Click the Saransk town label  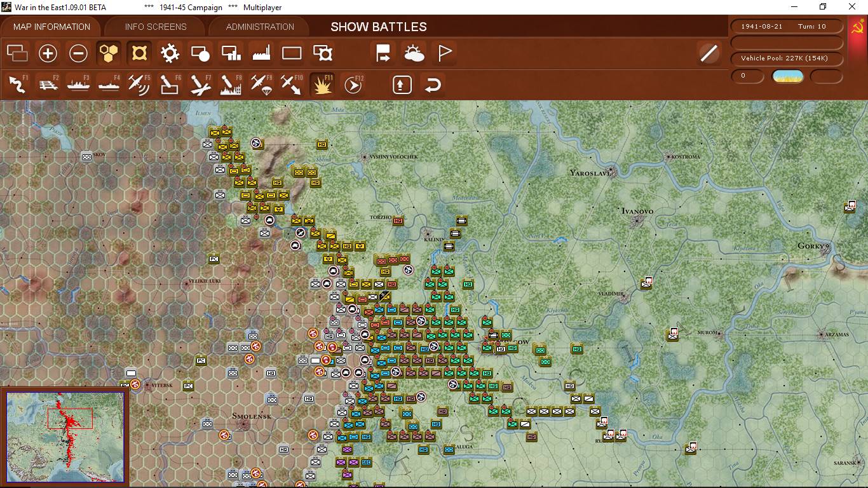pos(844,464)
